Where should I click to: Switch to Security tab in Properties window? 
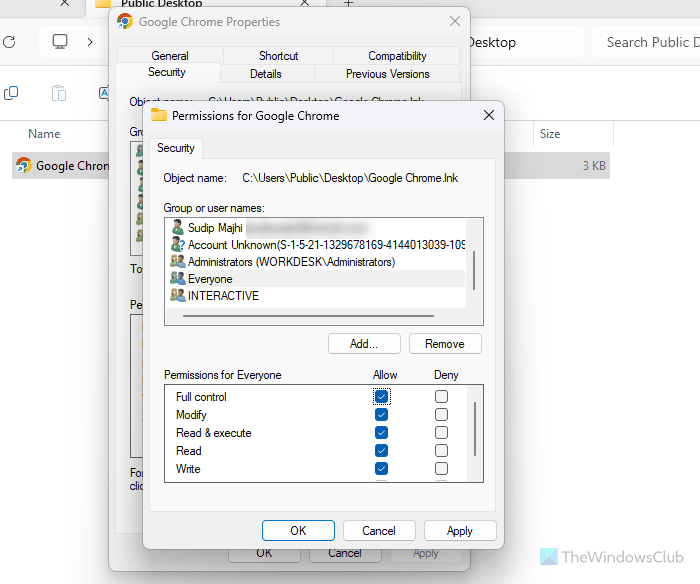point(167,72)
